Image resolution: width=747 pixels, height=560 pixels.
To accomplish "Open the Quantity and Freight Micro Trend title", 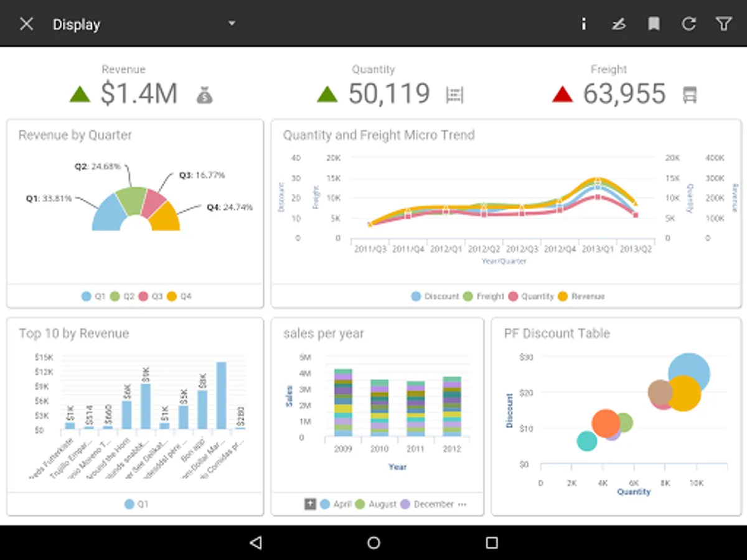I will pos(378,135).
